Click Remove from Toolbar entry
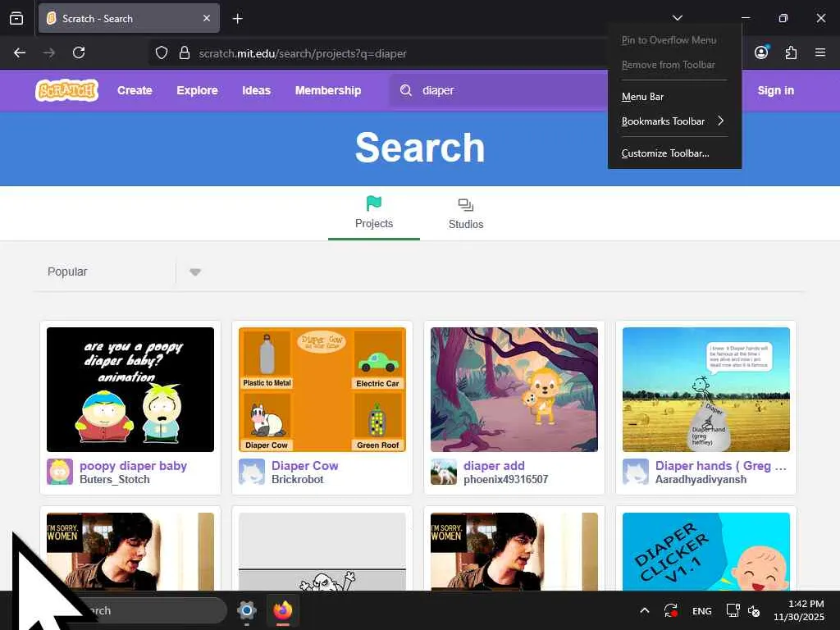Viewport: 840px width, 630px height. (x=674, y=65)
